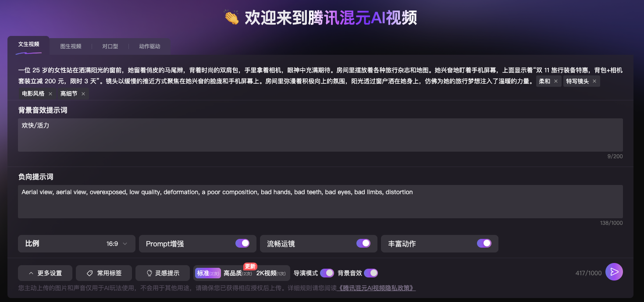Click the 电影风格 tag label
This screenshot has height=302, width=644.
point(33,94)
